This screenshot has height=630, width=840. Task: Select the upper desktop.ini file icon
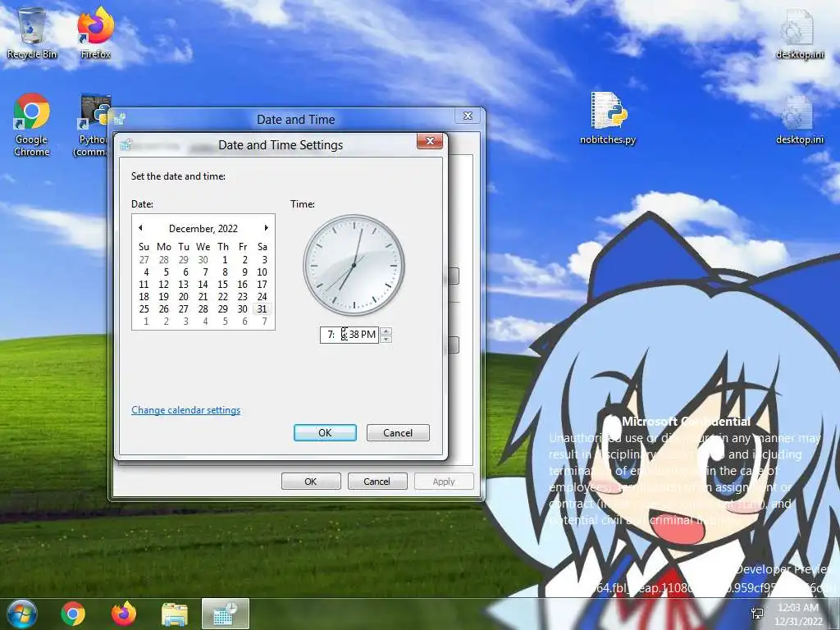click(799, 33)
